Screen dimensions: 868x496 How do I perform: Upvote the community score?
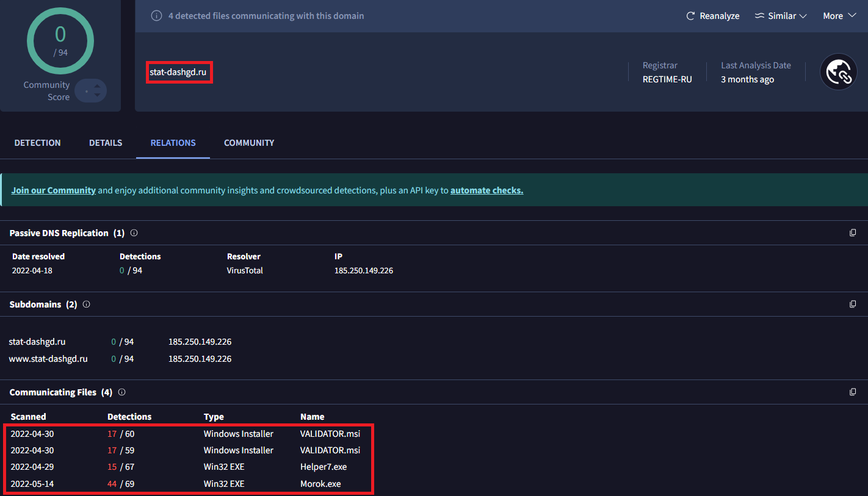[97, 87]
